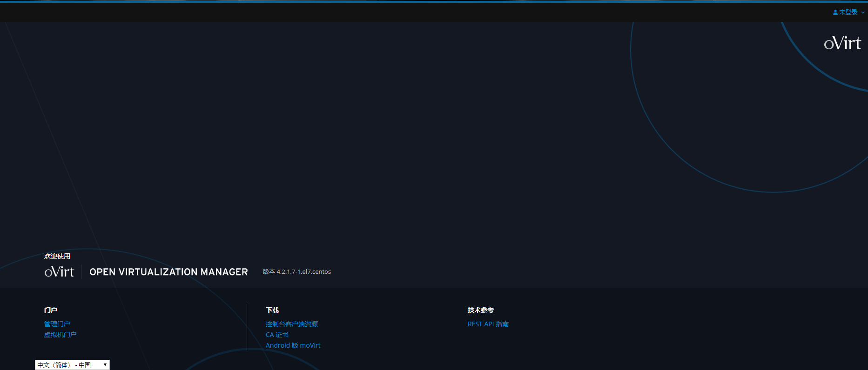Click the 门户 section heading

click(51, 310)
